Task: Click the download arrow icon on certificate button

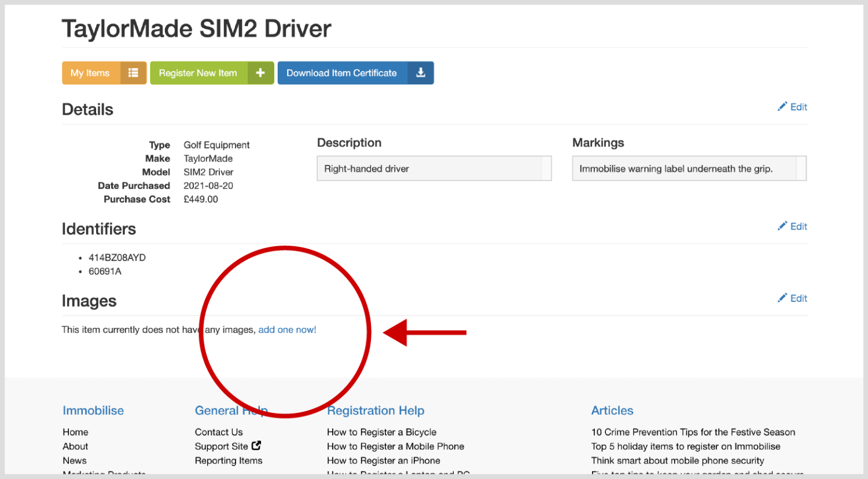Action: pos(421,73)
